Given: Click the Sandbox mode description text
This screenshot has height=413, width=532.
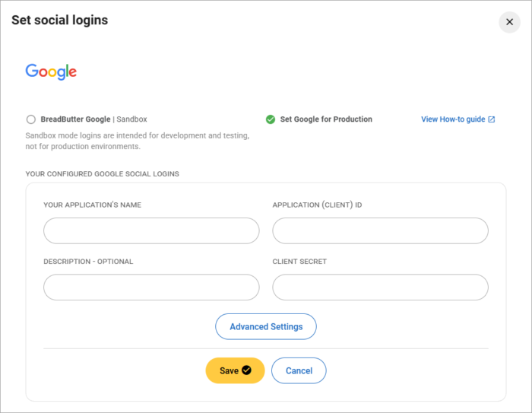Looking at the screenshot, I should 137,141.
